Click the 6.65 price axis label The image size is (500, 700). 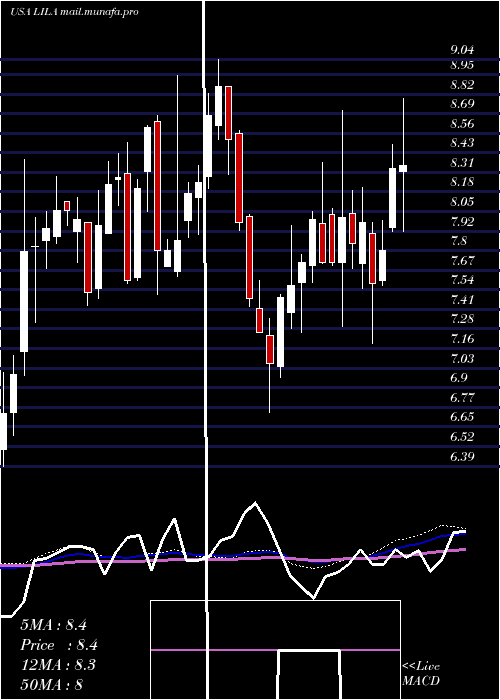(x=462, y=417)
